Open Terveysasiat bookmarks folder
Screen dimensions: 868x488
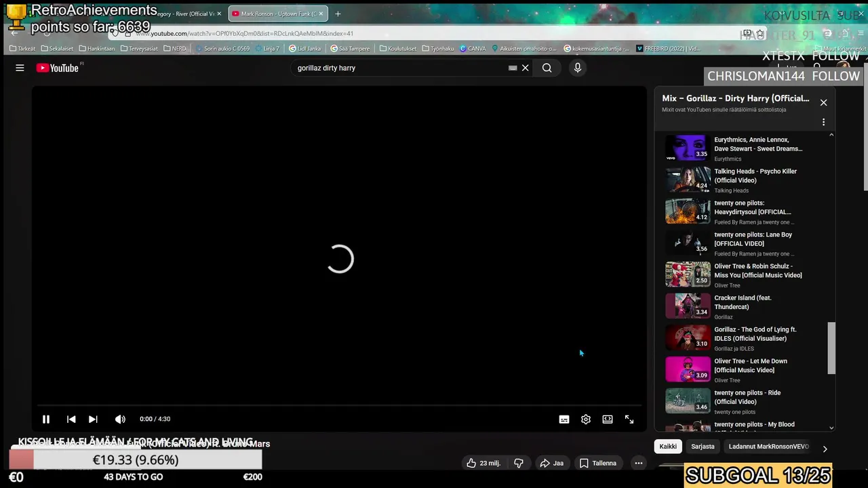point(140,49)
